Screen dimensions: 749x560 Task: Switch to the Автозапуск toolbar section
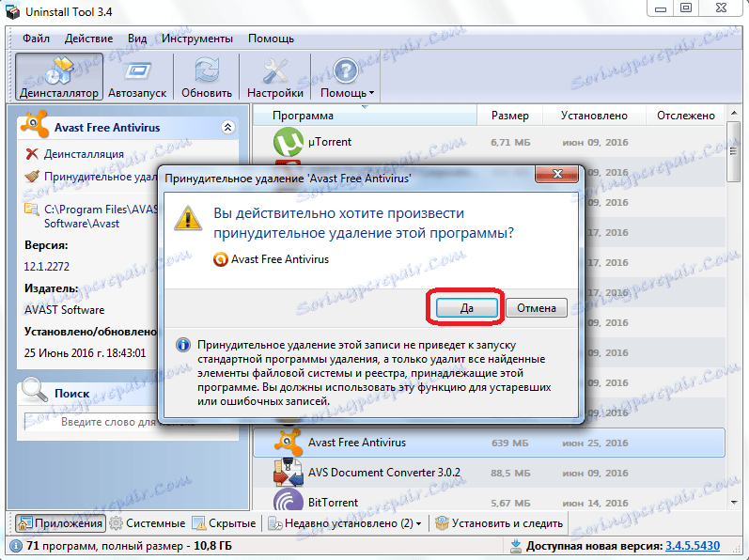(x=137, y=76)
